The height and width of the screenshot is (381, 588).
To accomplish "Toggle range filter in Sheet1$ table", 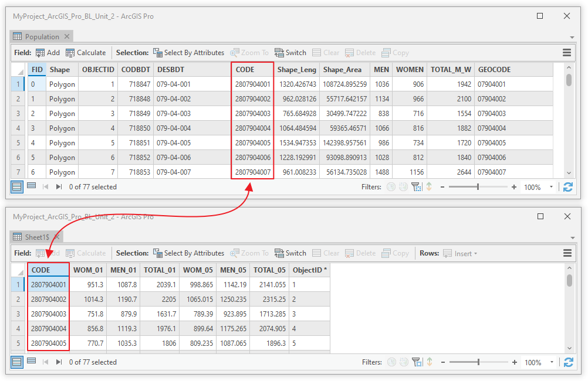I will [404, 362].
